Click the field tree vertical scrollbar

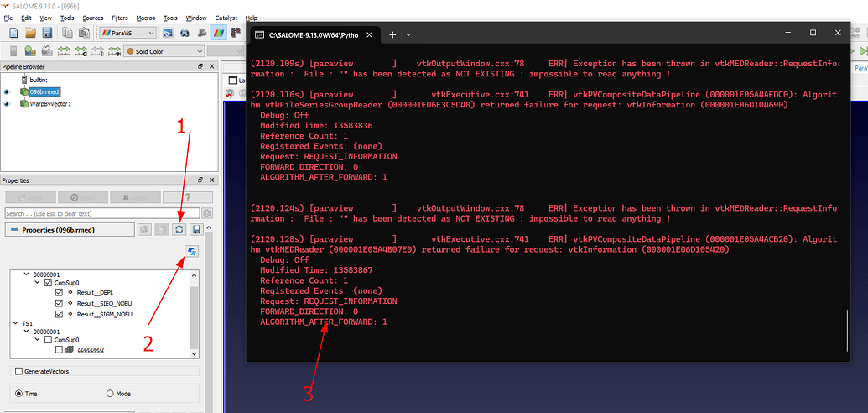tap(194, 314)
